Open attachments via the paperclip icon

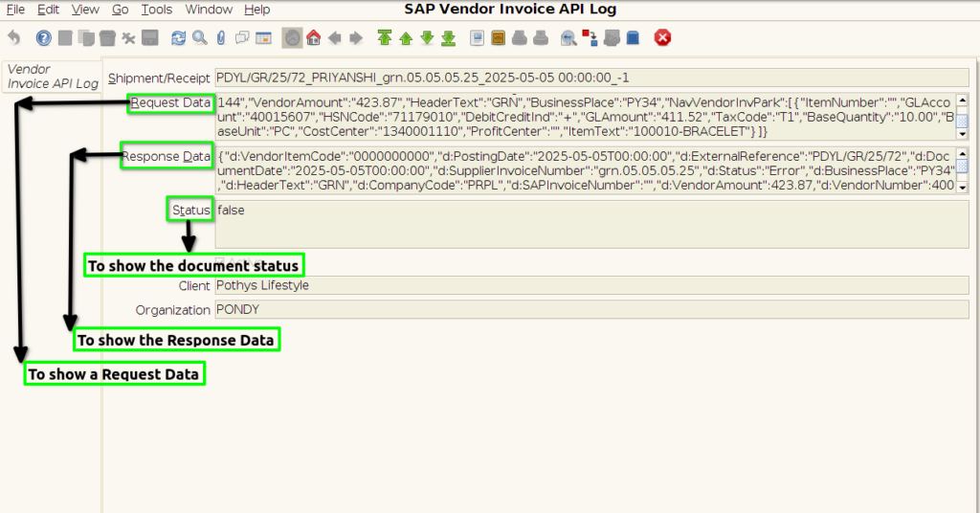[x=221, y=38]
